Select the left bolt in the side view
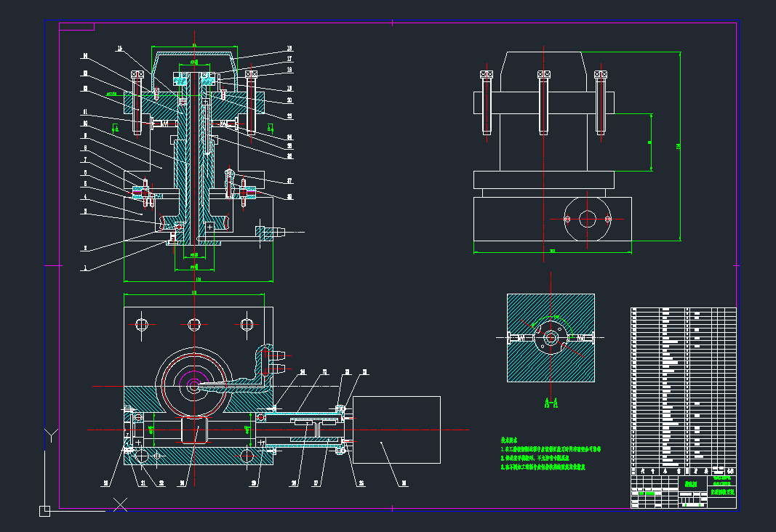Screen dimensions: 776x532 (x=487, y=103)
